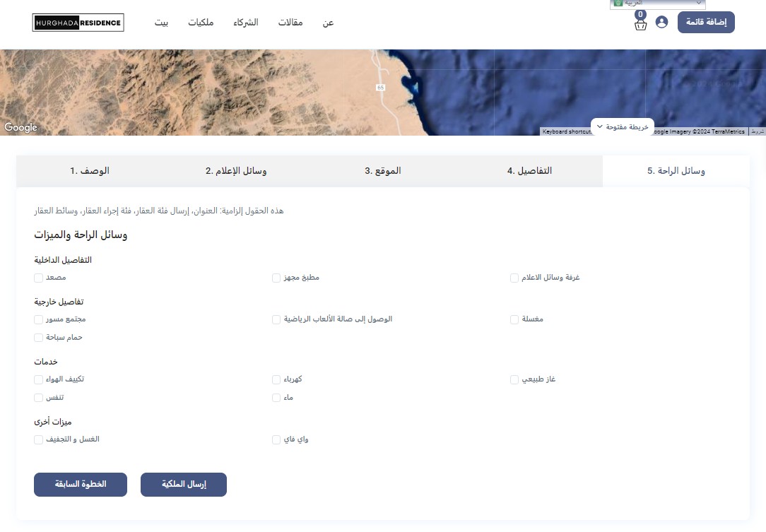766x532 pixels.
Task: Click the تفاصيل خارجية section label
Action: [x=59, y=302]
